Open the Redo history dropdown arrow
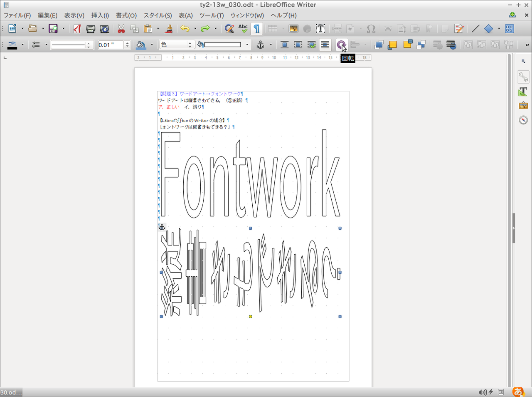 pos(215,29)
